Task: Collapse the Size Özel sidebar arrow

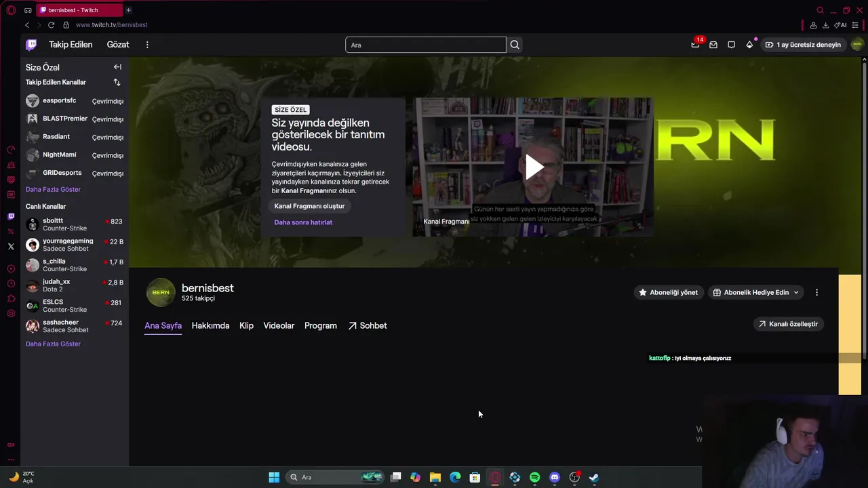Action: pos(117,67)
